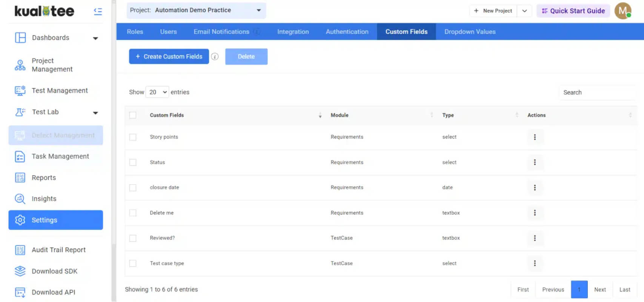644x302 pixels.
Task: Switch to the Integration tab
Action: [x=293, y=32]
